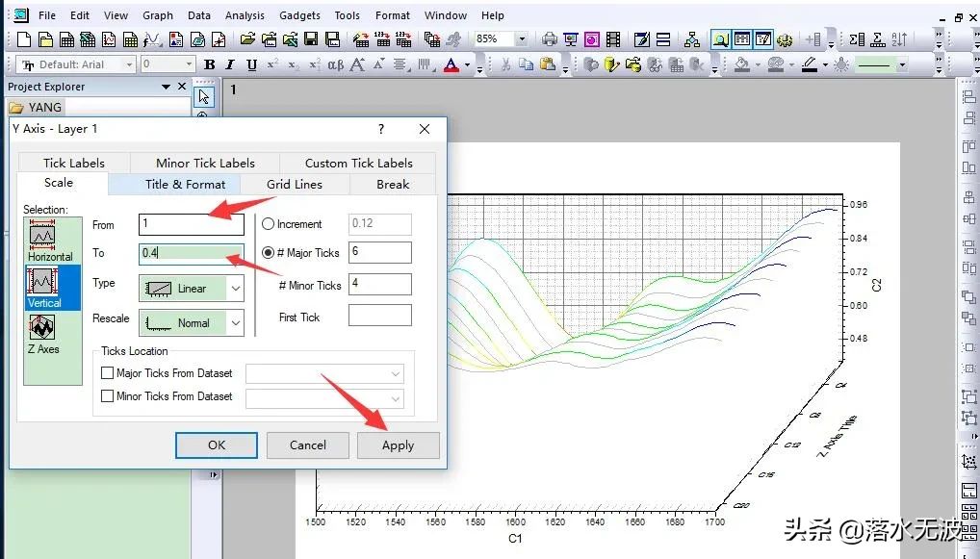Click the dialog help question mark
The width and height of the screenshot is (980, 559).
(381, 129)
